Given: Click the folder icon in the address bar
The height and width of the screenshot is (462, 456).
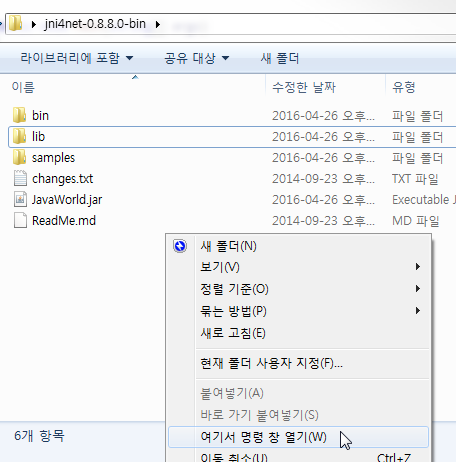Looking at the screenshot, I should point(15,24).
